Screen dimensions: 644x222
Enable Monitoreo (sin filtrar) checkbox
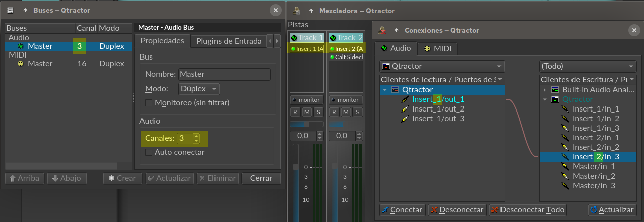coord(149,103)
